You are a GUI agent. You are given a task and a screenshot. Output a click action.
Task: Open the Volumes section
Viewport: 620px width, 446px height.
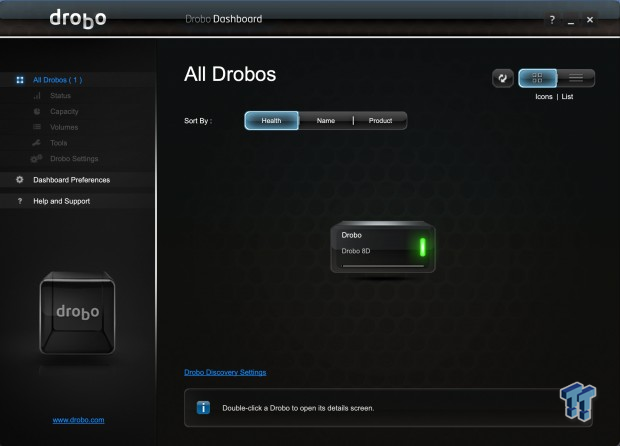64,127
